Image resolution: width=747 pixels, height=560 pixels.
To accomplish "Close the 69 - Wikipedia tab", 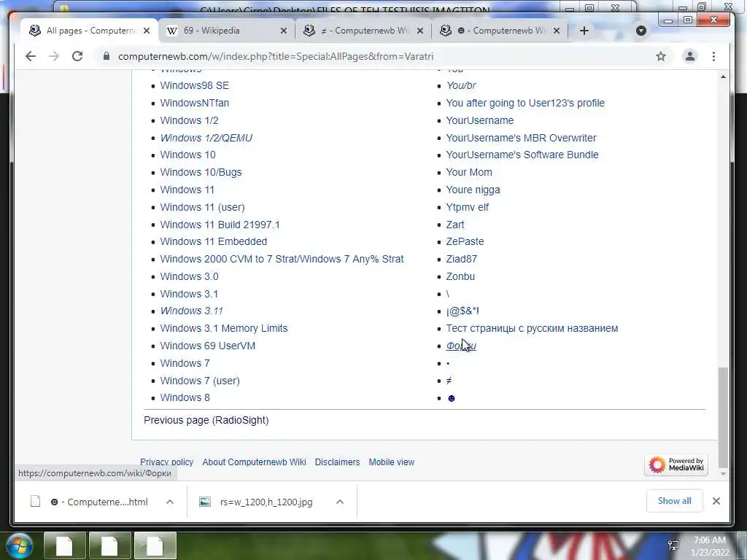I will 284,31.
